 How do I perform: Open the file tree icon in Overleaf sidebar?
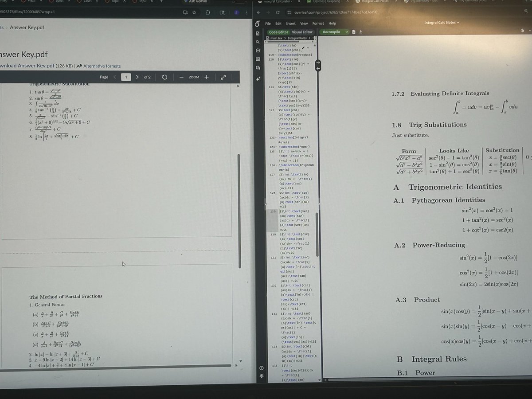258,33
